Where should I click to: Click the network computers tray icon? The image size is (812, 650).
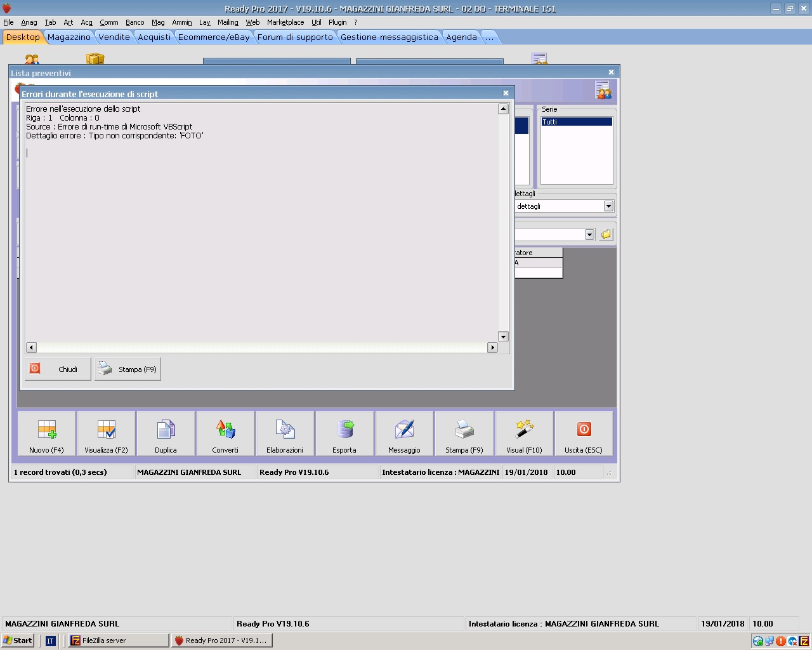tap(769, 641)
